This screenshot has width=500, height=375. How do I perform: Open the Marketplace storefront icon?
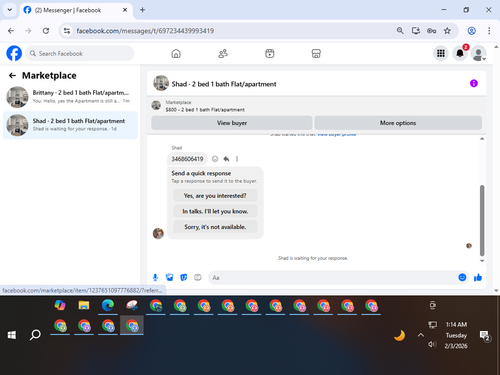pyautogui.click(x=316, y=53)
